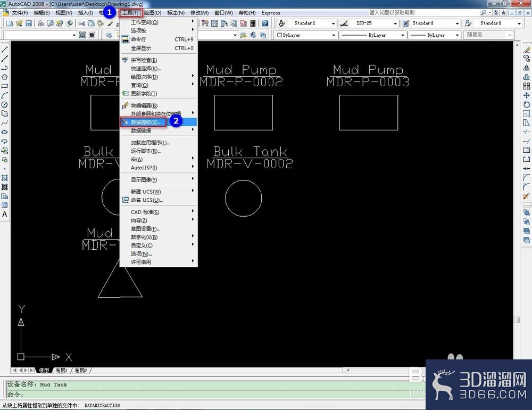Click the Open file toolbar icon

(x=19, y=23)
